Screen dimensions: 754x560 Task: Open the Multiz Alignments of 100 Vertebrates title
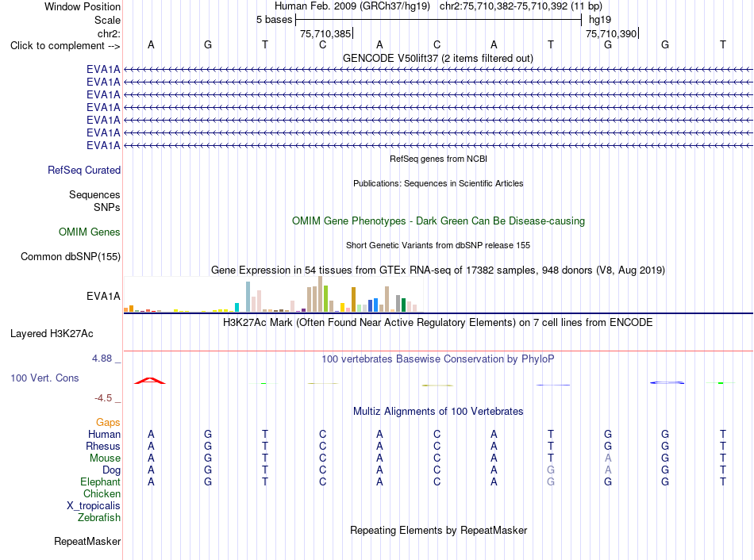coord(438,412)
